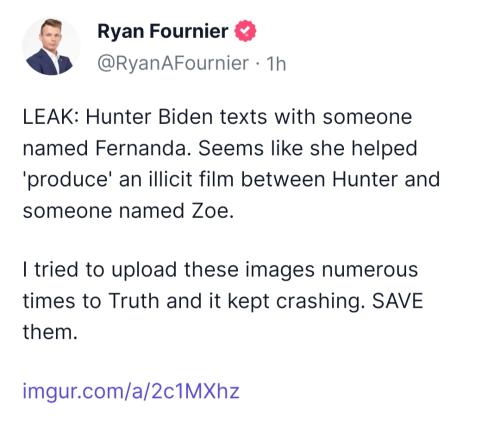Open the Ryan Fournier display name
The image size is (500, 429).
[163, 31]
